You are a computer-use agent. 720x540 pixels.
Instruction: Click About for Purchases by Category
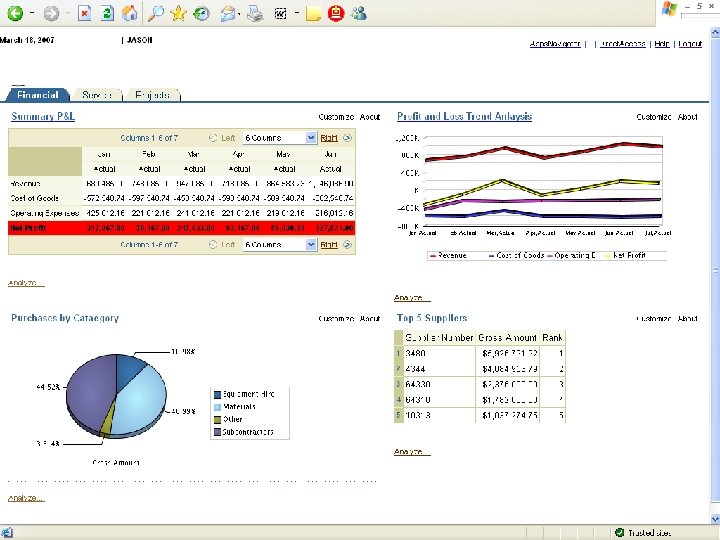[x=370, y=318]
